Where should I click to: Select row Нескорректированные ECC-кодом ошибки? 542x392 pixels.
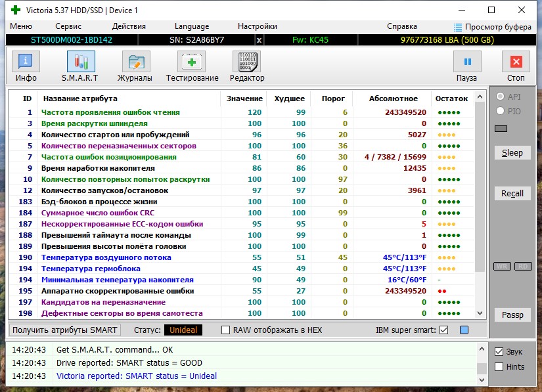241,224
